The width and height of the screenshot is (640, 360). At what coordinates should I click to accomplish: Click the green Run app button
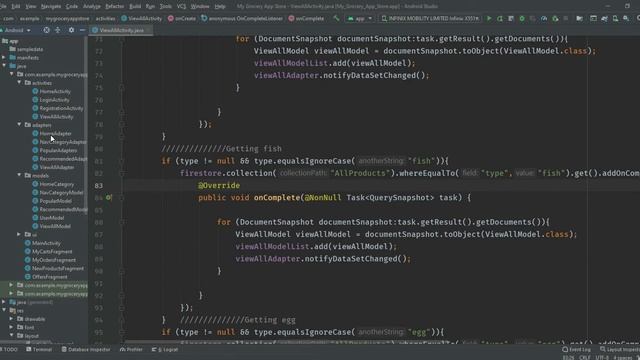pos(489,18)
